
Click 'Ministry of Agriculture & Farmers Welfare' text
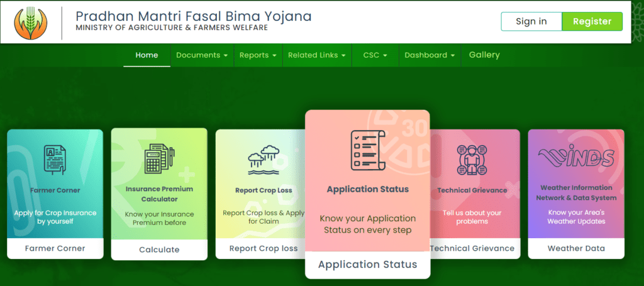172,28
